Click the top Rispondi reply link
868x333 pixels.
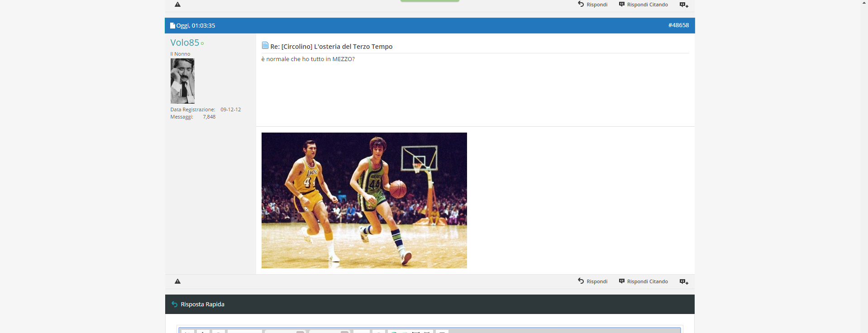[592, 5]
